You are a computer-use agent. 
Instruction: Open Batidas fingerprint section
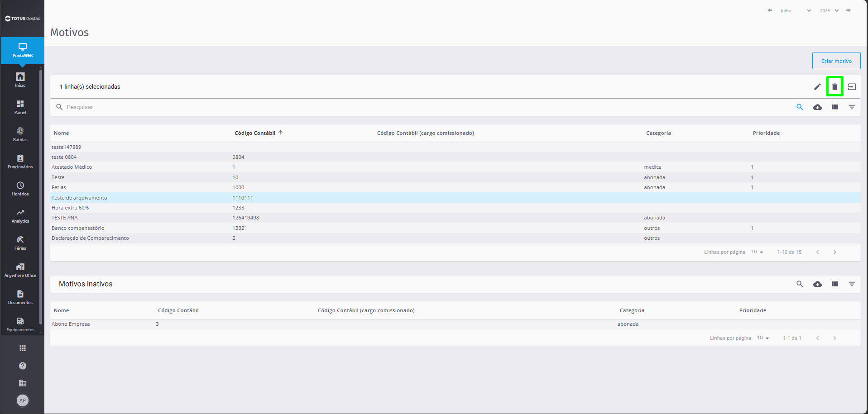20,134
